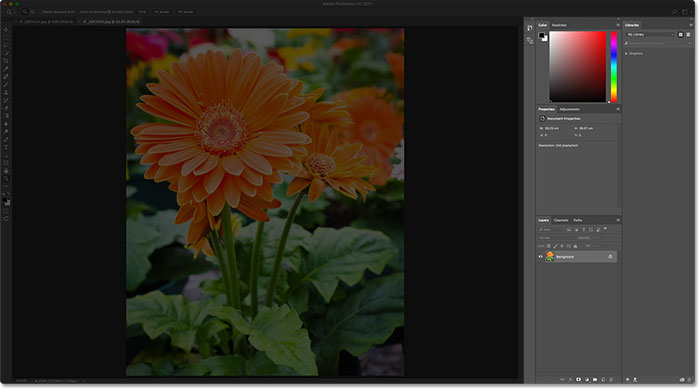
Task: Select the History Brush tool
Action: (6, 100)
